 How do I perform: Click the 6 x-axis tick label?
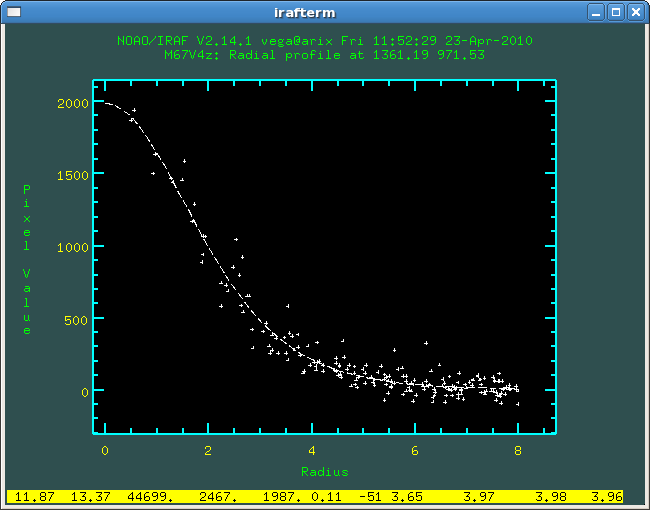coord(415,451)
